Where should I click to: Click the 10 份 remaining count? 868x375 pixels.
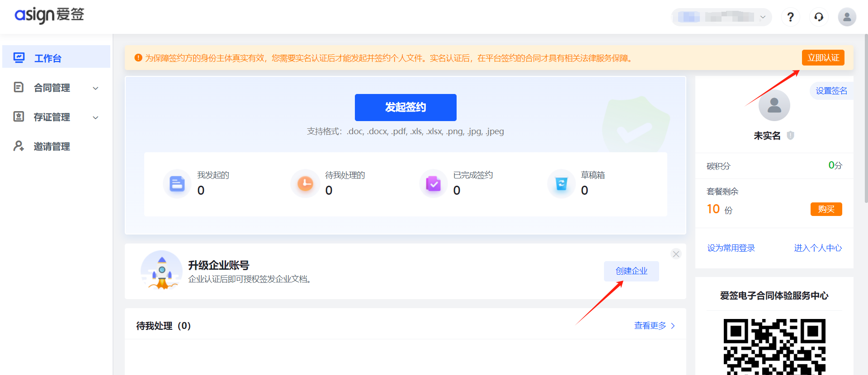tap(719, 209)
